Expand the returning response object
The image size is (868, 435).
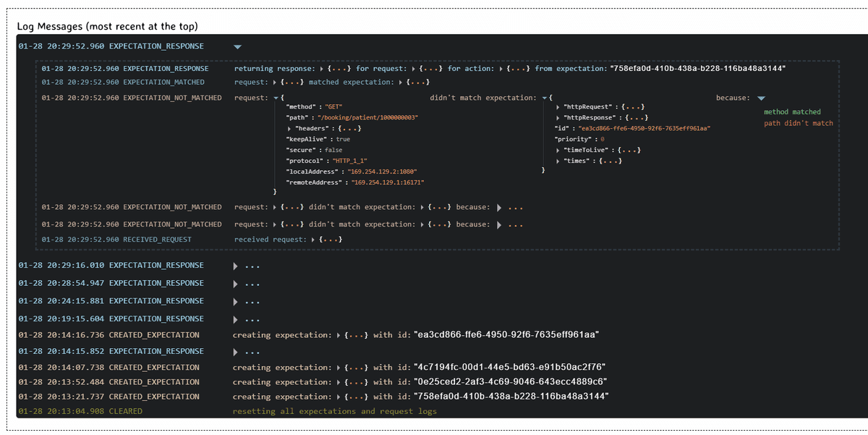click(320, 69)
